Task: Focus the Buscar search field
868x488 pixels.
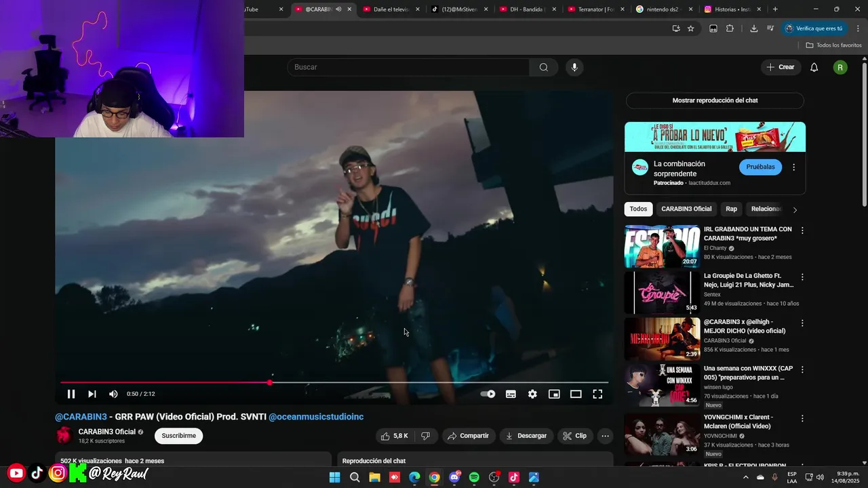Action: coord(408,67)
